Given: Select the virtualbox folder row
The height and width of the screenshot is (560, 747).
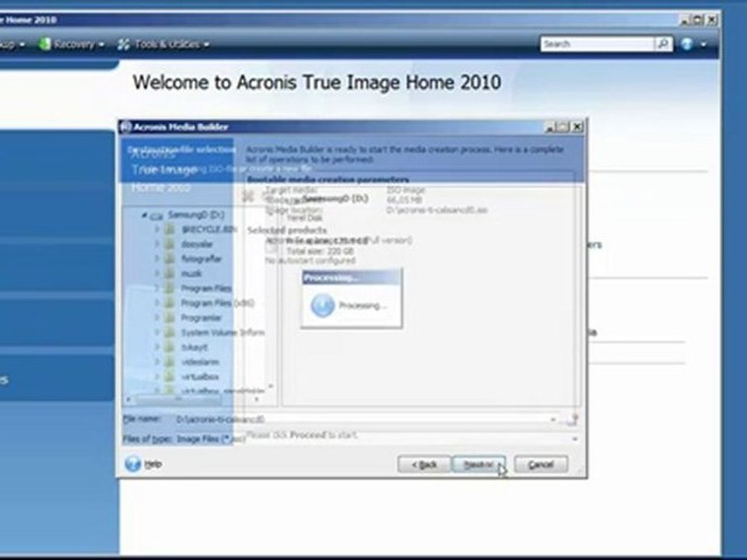Looking at the screenshot, I should (x=200, y=376).
